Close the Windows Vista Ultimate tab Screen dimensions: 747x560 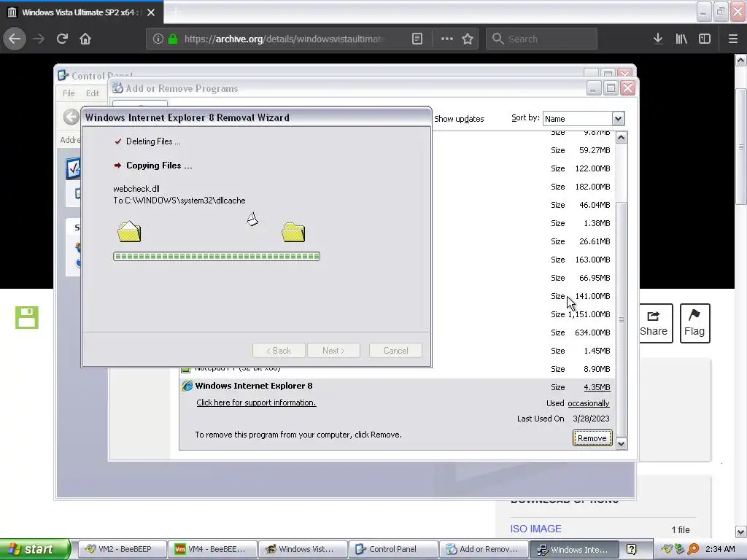click(x=151, y=12)
